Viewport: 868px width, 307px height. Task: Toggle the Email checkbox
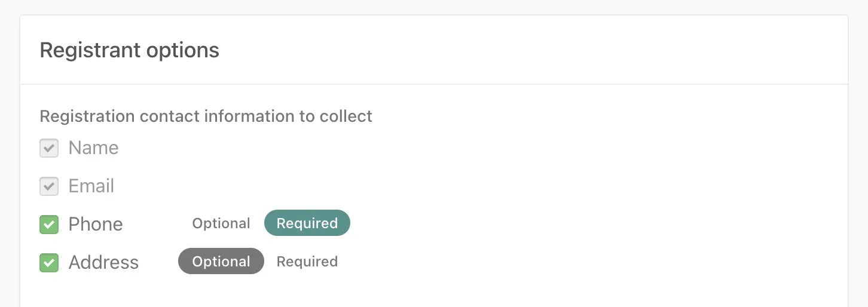(49, 186)
